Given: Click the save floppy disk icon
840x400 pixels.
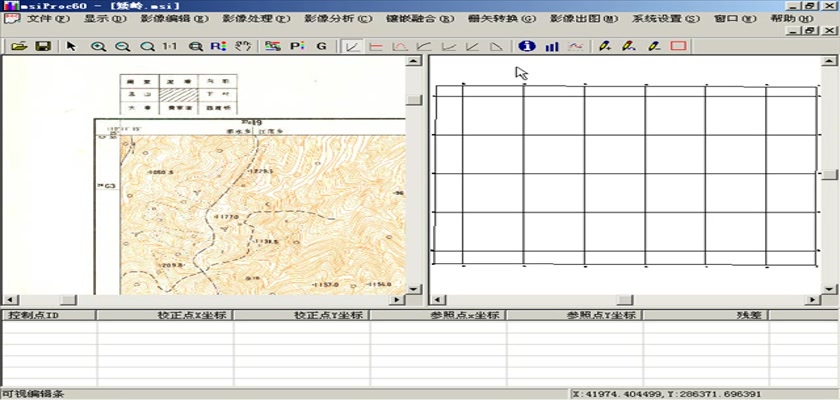Looking at the screenshot, I should tap(43, 46).
